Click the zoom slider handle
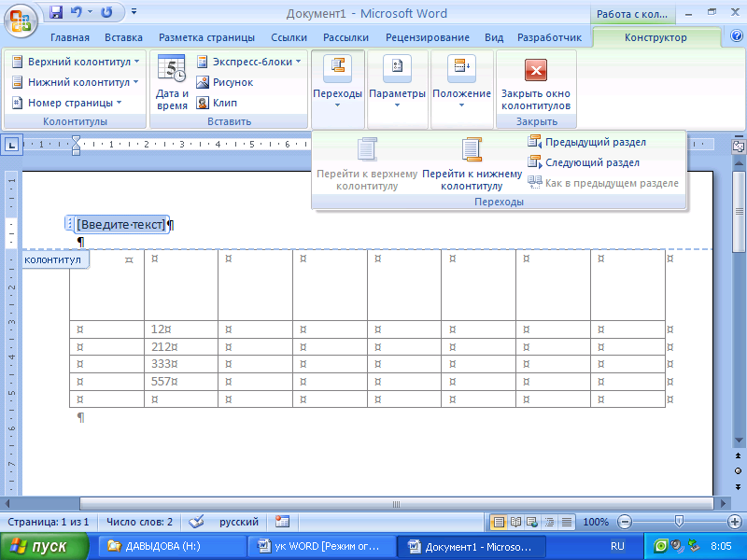Image resolution: width=747 pixels, height=560 pixels. tap(679, 523)
